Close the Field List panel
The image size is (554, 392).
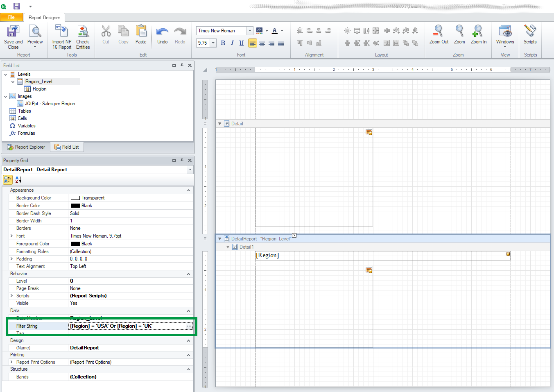(x=190, y=65)
